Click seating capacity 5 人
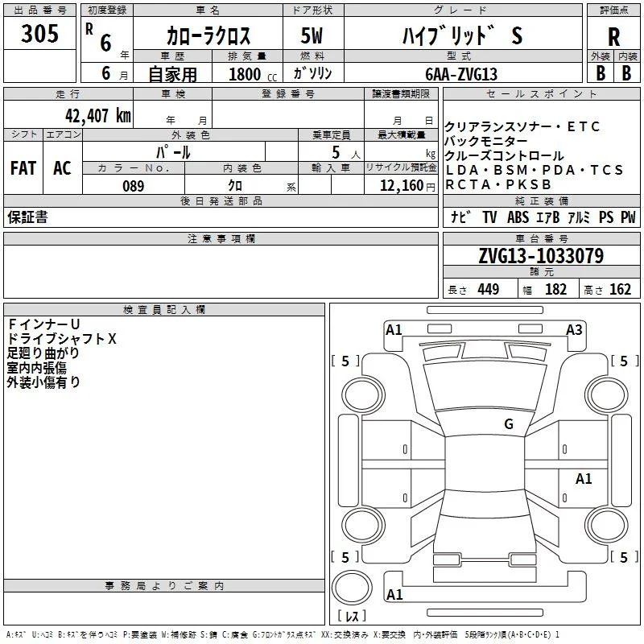Image resolution: width=644 pixels, height=644 pixels. click(346, 153)
